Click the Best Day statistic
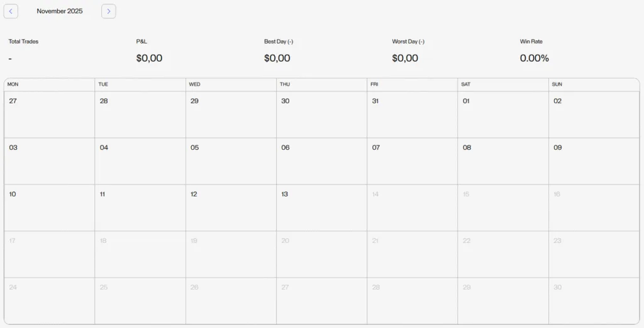Image resolution: width=644 pixels, height=328 pixels. coord(279,42)
